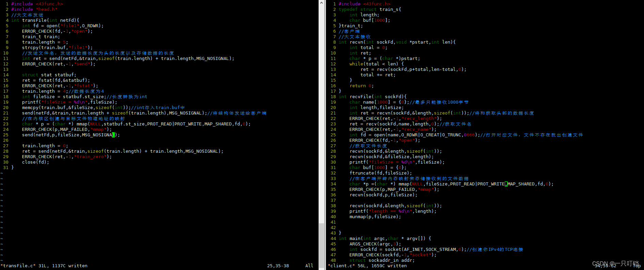Image resolution: width=644 pixels, height=270 pixels.
Task: Click the int sockfd = socket(AF_INET,SOCK_STREAM,0) line
Action: (x=436, y=250)
